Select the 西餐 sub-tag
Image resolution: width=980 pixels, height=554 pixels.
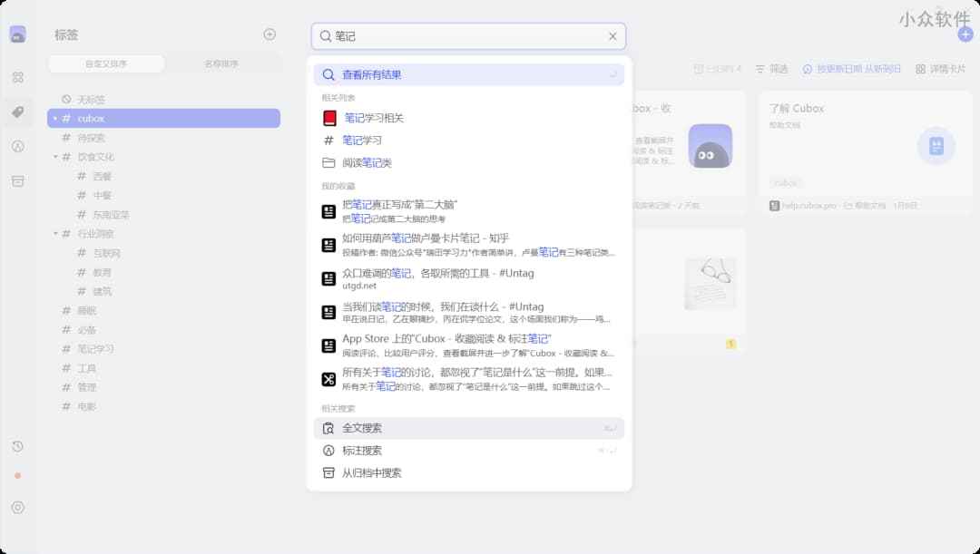pyautogui.click(x=163, y=176)
